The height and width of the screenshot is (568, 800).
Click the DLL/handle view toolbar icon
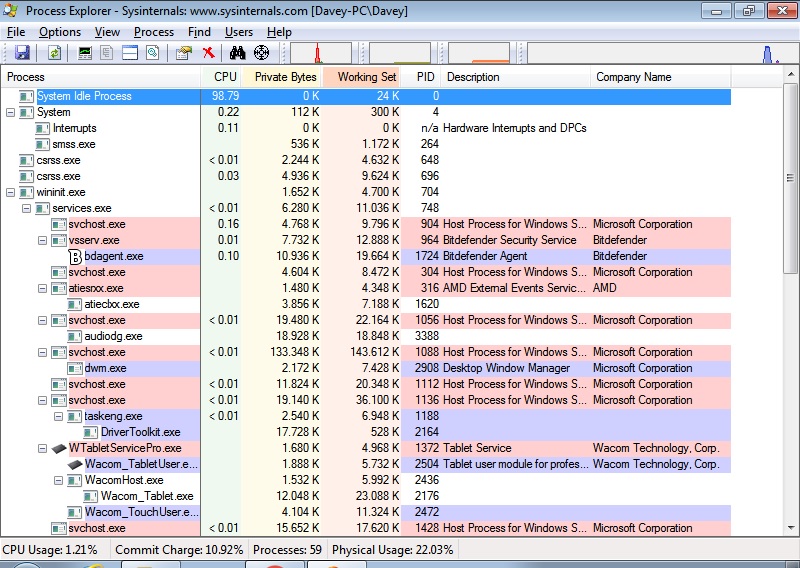(x=153, y=53)
